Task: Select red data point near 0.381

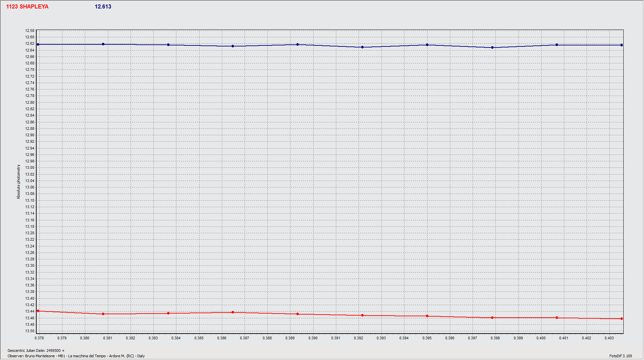Action: point(103,314)
